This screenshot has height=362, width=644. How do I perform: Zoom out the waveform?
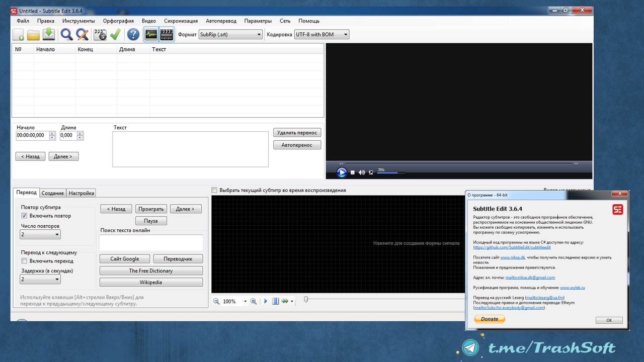click(216, 301)
